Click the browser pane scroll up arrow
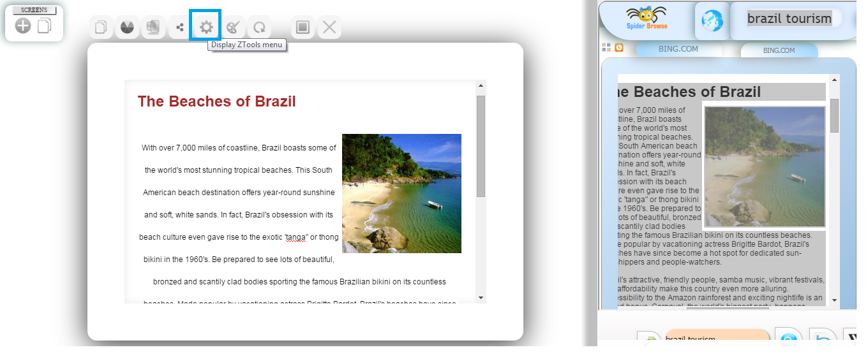Image resolution: width=868 pixels, height=352 pixels. coord(834,80)
